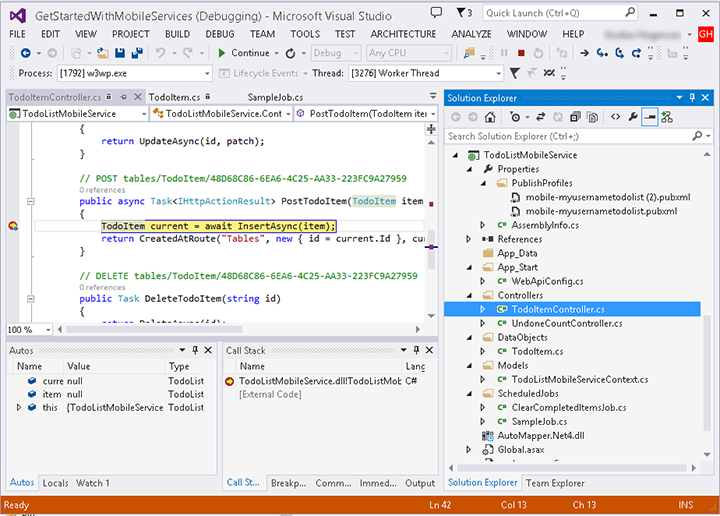The height and width of the screenshot is (516, 720).
Task: Expand the References node
Action: (468, 239)
